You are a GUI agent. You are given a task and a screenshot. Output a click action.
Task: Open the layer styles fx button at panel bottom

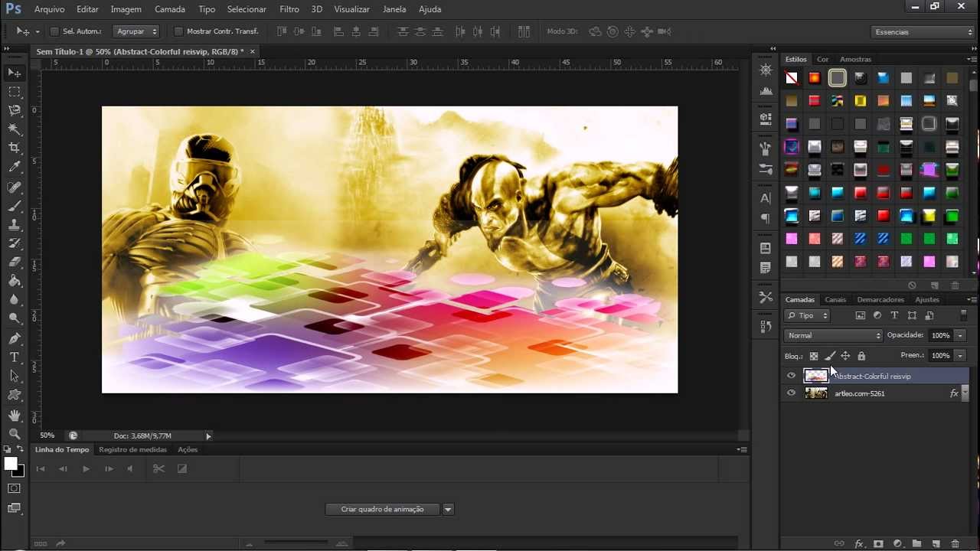859,544
